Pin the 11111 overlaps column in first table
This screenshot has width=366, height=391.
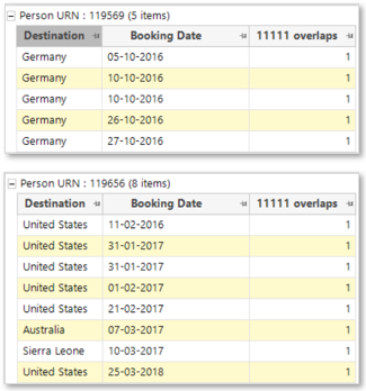(349, 36)
